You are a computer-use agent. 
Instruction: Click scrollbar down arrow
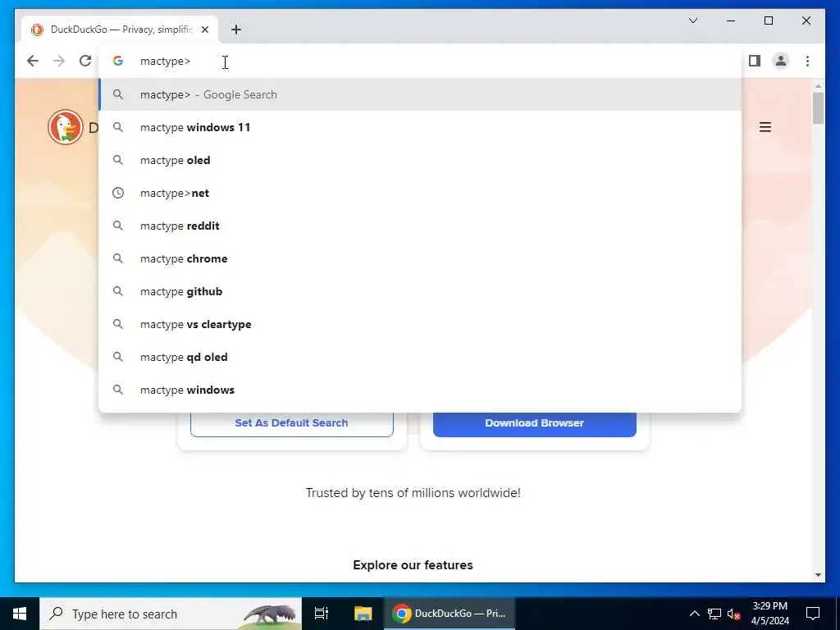(x=818, y=575)
